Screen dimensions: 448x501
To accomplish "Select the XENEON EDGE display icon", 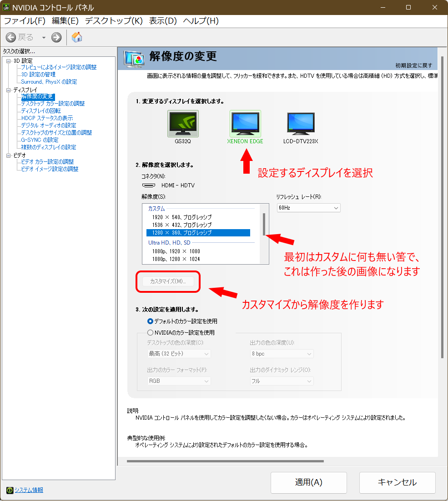I will pyautogui.click(x=245, y=124).
